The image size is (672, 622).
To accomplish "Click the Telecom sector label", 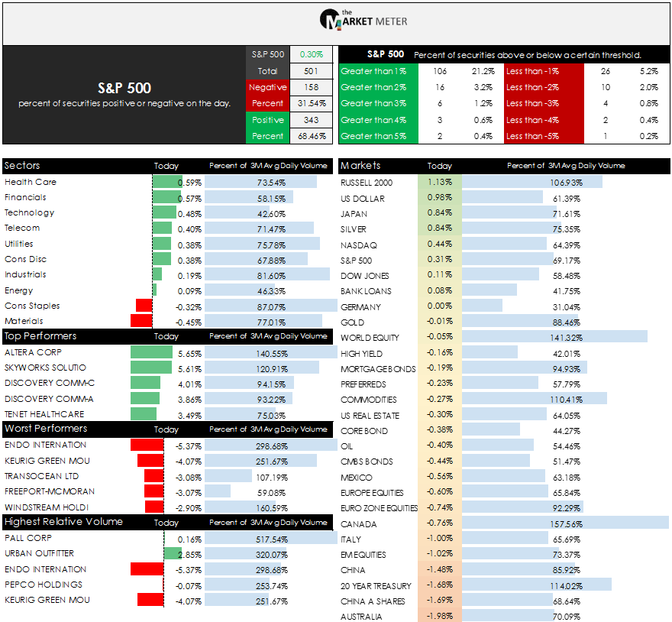I will pyautogui.click(x=22, y=228).
